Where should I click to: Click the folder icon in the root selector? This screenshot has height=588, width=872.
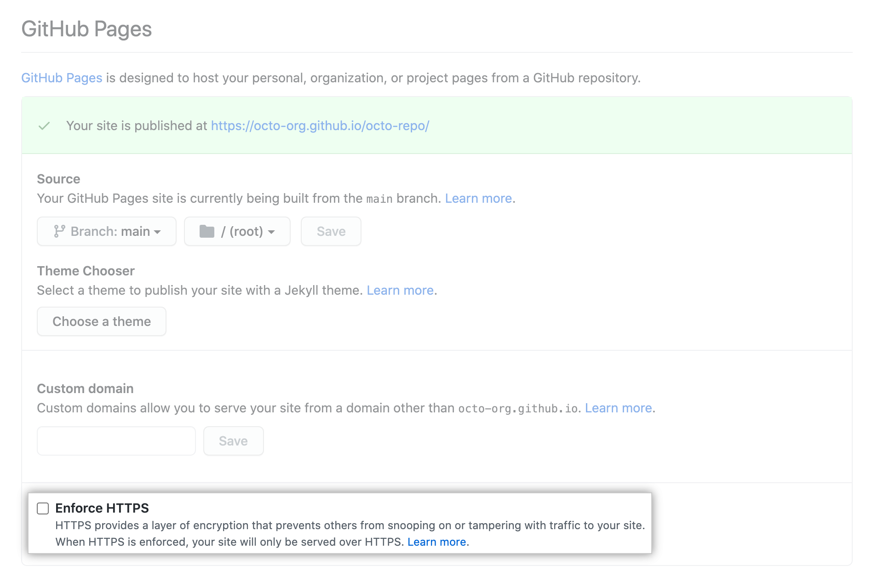[x=207, y=231]
